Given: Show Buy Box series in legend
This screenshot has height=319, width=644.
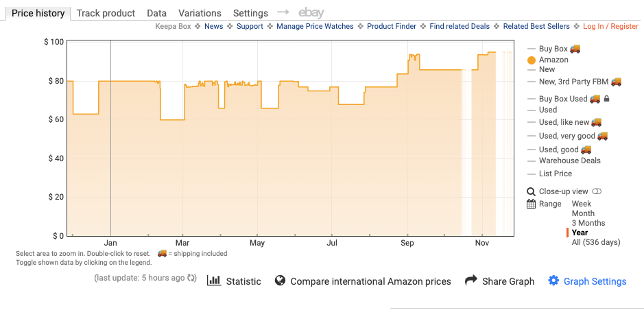Looking at the screenshot, I should [555, 49].
